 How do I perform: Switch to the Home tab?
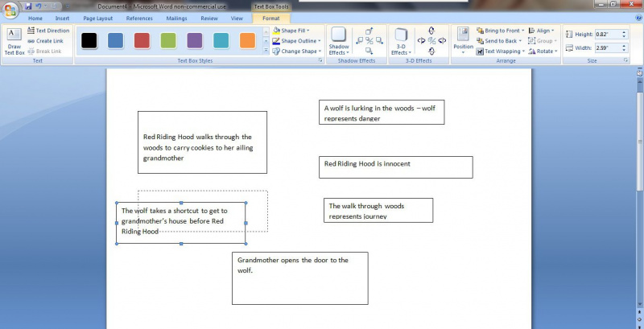click(35, 19)
